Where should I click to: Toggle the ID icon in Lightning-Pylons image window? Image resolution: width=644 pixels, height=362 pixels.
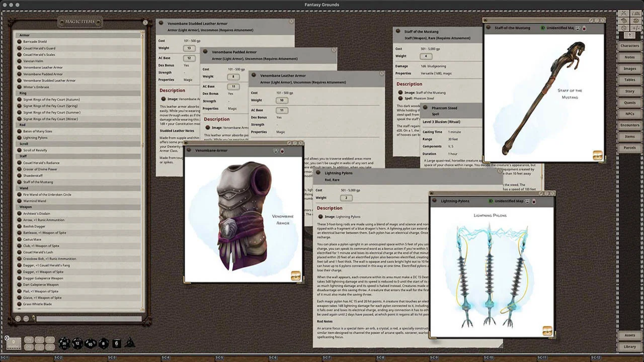pos(491,201)
